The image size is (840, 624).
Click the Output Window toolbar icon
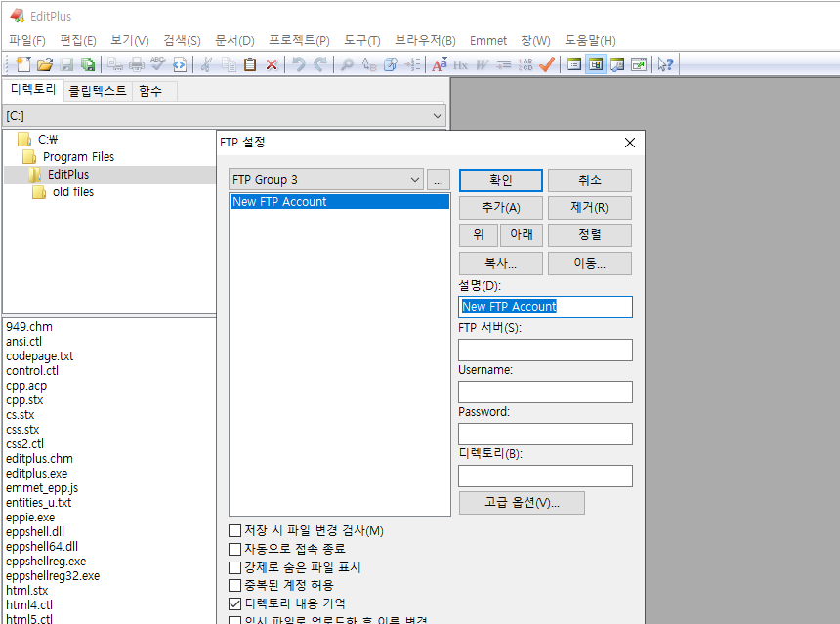point(617,64)
